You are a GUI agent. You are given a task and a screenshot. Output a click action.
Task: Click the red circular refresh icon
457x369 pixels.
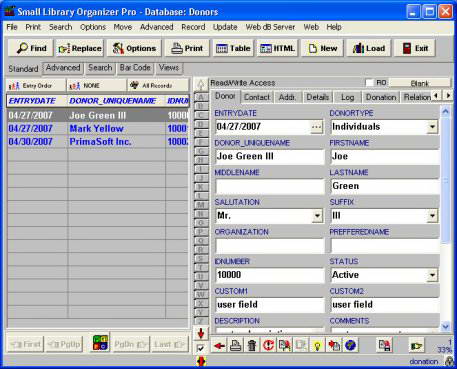coord(268,345)
